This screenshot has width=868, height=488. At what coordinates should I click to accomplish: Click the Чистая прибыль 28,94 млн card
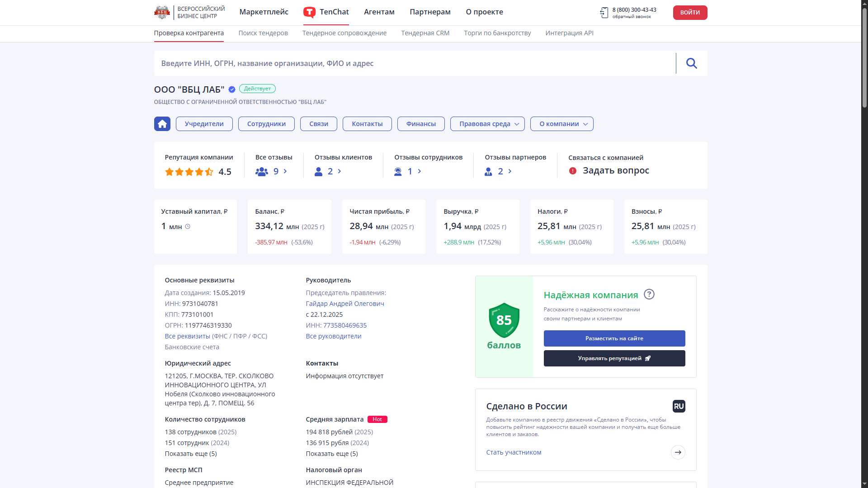tap(383, 227)
